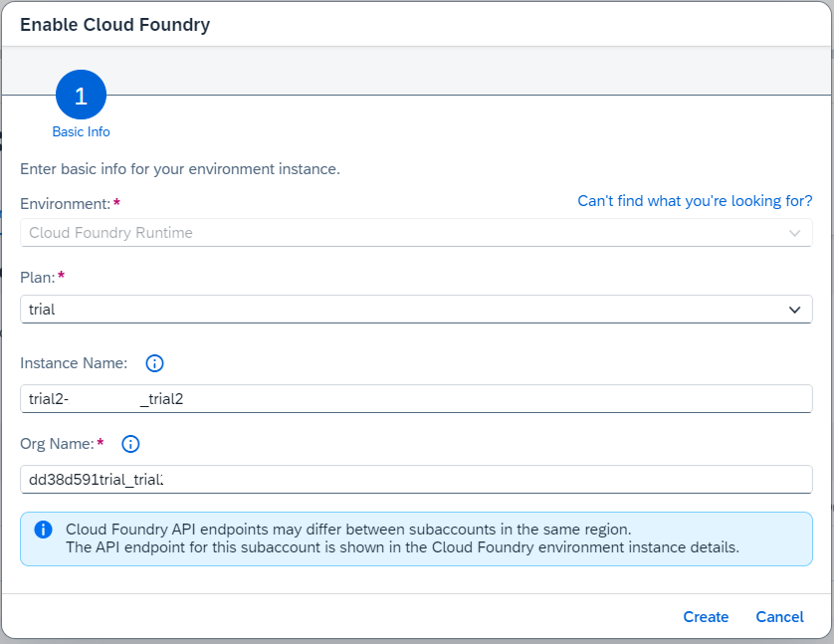Screen dimensions: 834x644
Task: Click the Environment dropdown chevron
Action: (x=794, y=233)
